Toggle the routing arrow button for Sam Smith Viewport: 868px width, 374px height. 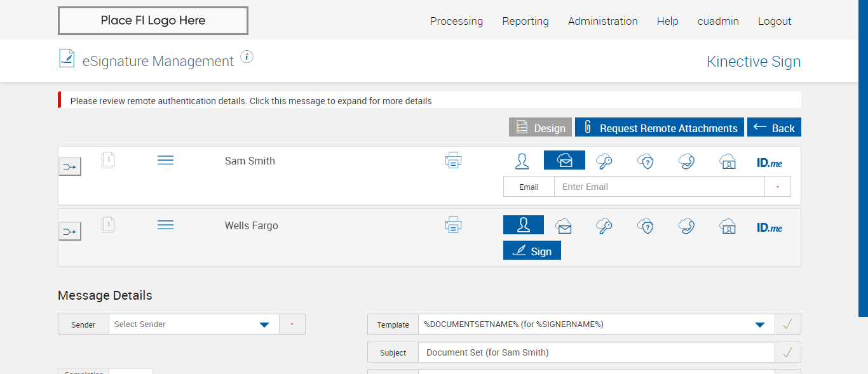click(x=70, y=167)
